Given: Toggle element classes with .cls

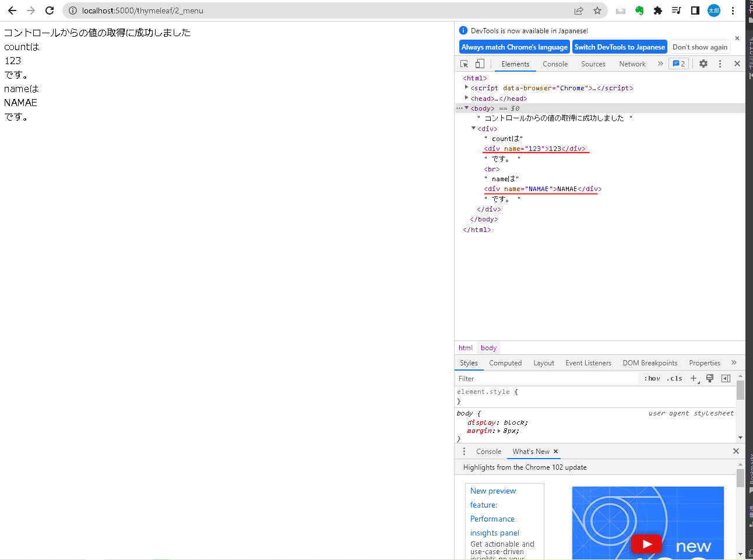Looking at the screenshot, I should pos(674,378).
